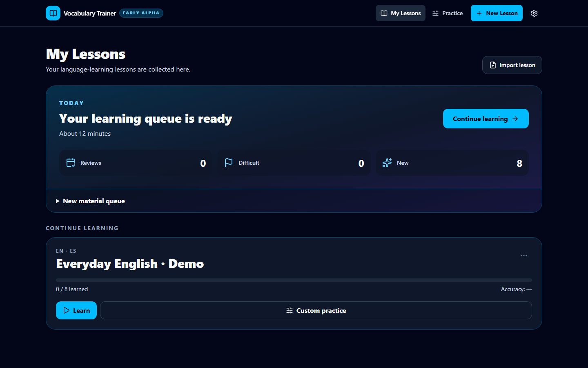Click the Difficult count of 0
This screenshot has width=588, height=368.
[x=361, y=163]
